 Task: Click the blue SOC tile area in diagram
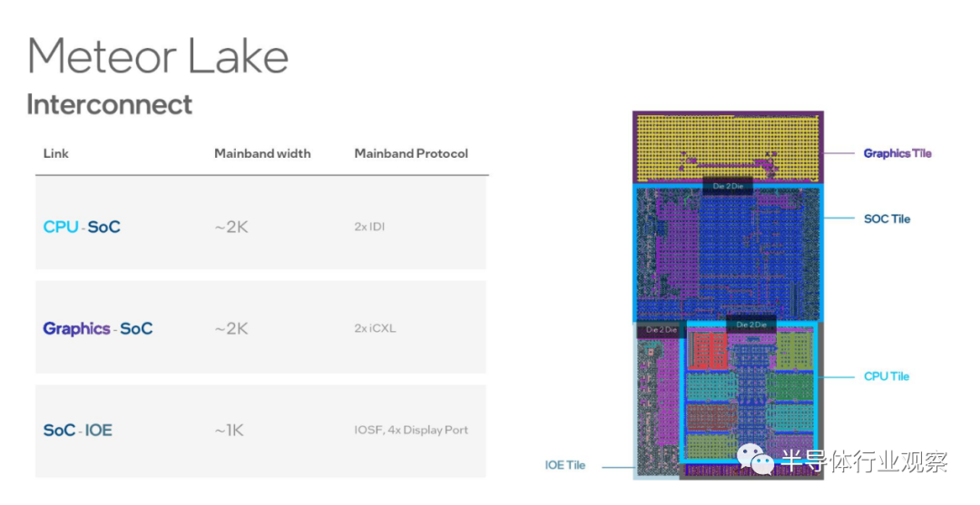pos(728,253)
